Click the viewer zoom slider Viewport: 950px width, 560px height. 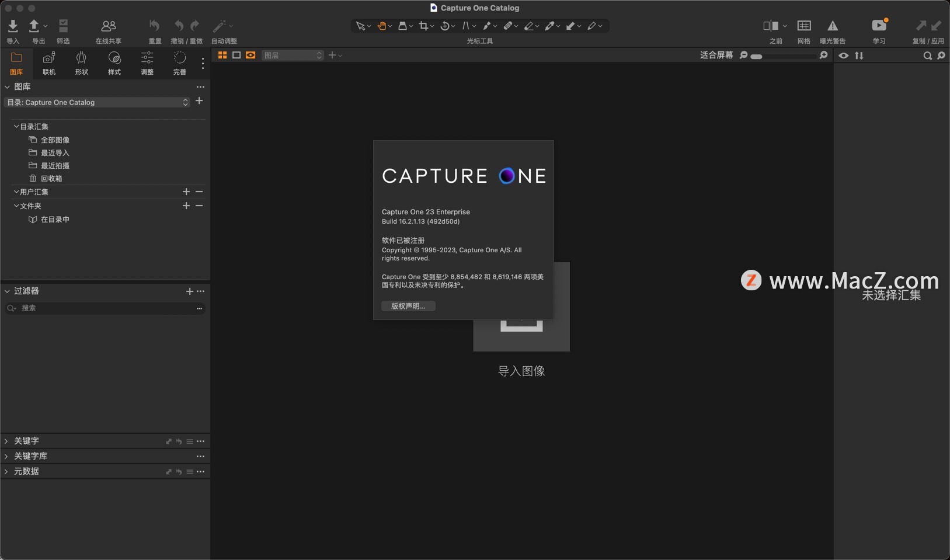(x=784, y=56)
